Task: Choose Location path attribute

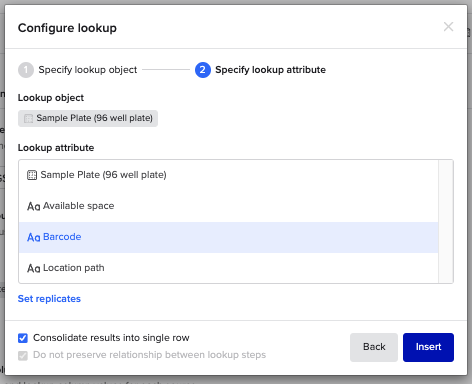Action: click(228, 268)
